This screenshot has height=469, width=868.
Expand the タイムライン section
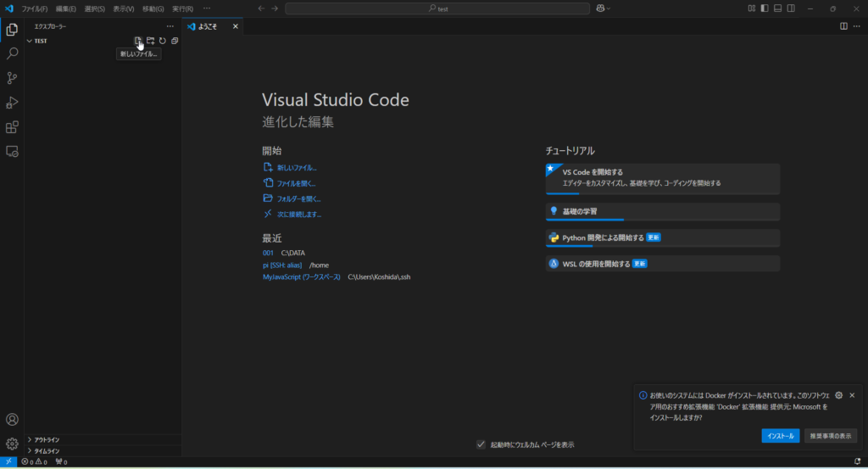coord(103,450)
